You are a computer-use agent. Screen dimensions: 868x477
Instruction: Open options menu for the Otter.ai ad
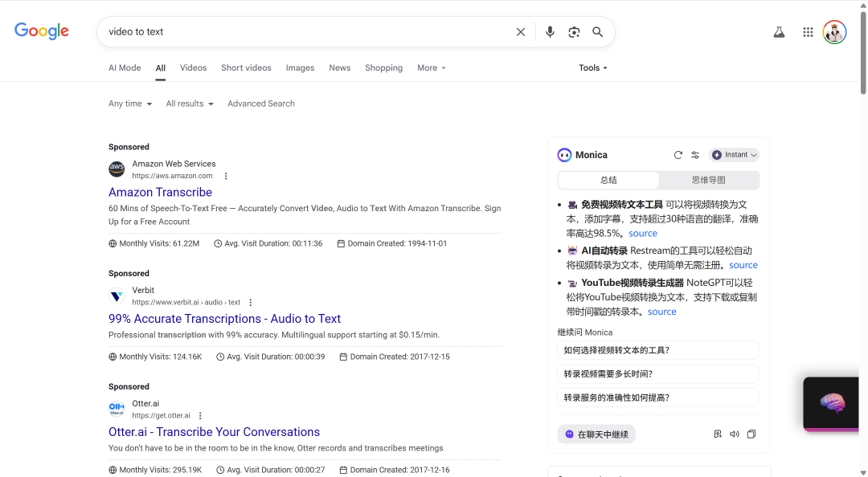pyautogui.click(x=200, y=416)
